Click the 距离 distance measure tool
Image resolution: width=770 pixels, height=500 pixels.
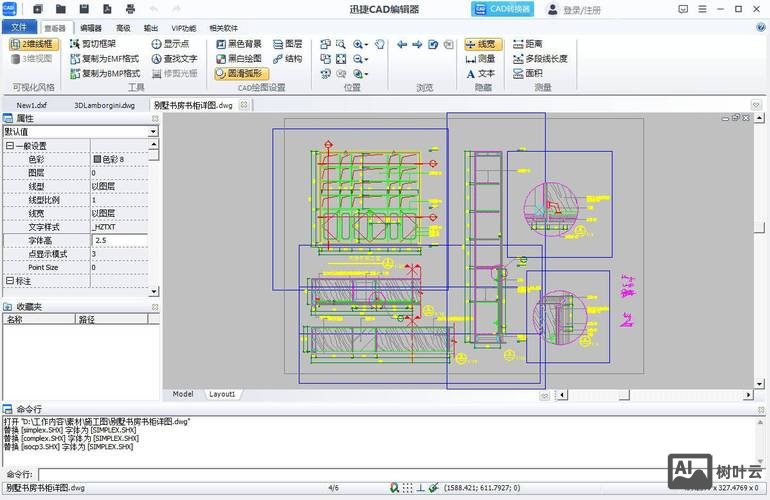click(526, 44)
